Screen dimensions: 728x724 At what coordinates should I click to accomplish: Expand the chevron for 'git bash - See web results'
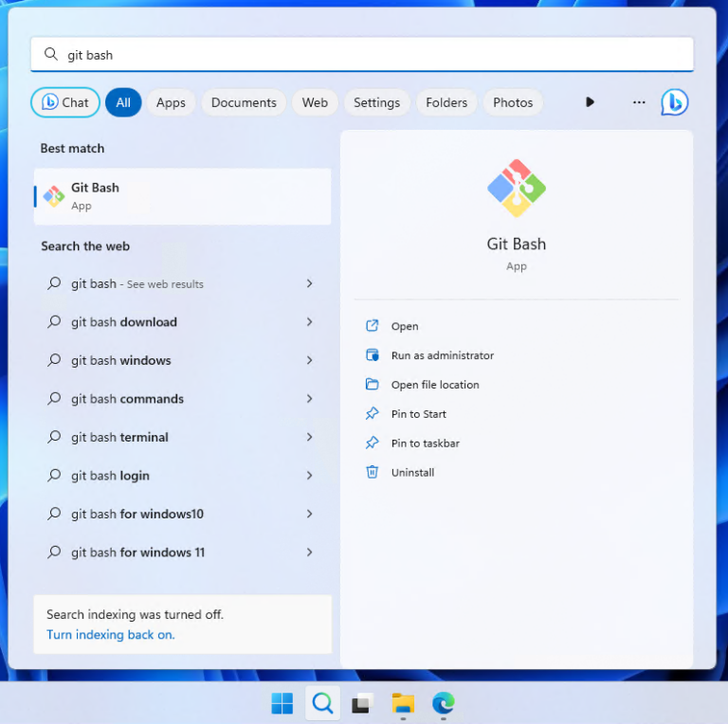[310, 283]
